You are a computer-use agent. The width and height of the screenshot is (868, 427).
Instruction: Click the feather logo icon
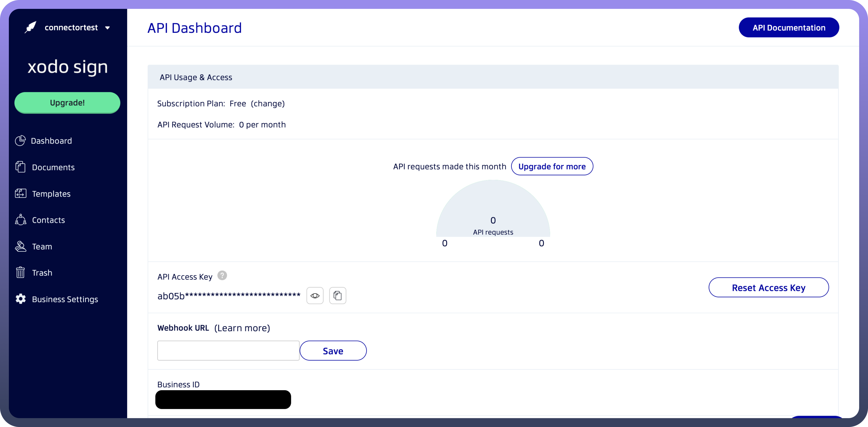pos(30,27)
